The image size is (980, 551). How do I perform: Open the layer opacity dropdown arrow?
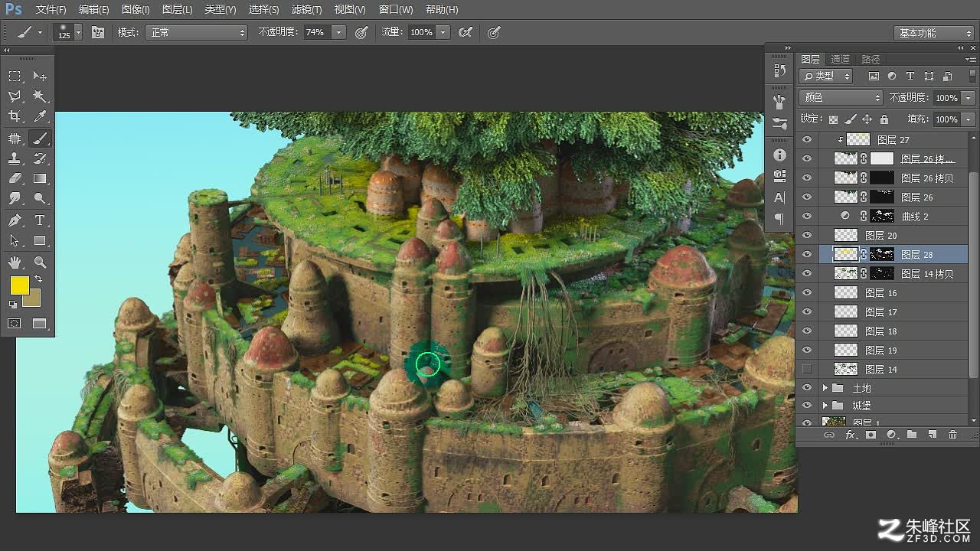click(969, 98)
